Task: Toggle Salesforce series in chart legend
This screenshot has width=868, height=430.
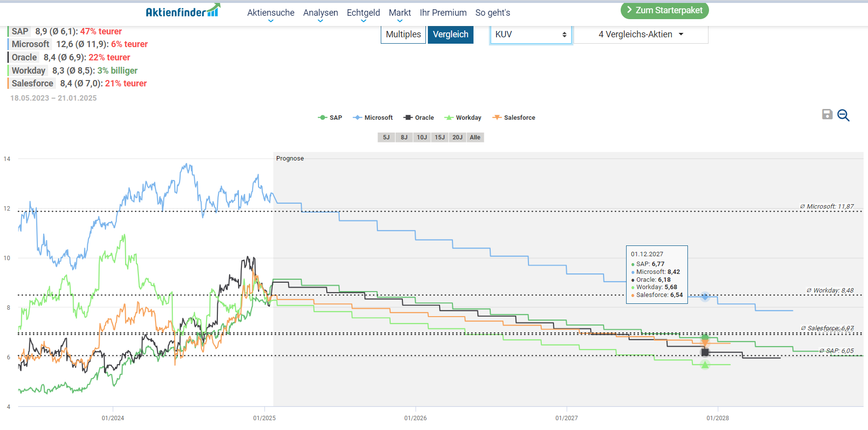Action: point(514,118)
